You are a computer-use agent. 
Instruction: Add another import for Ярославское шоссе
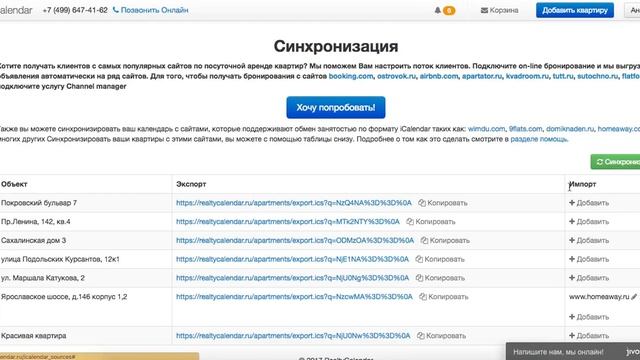(x=589, y=317)
